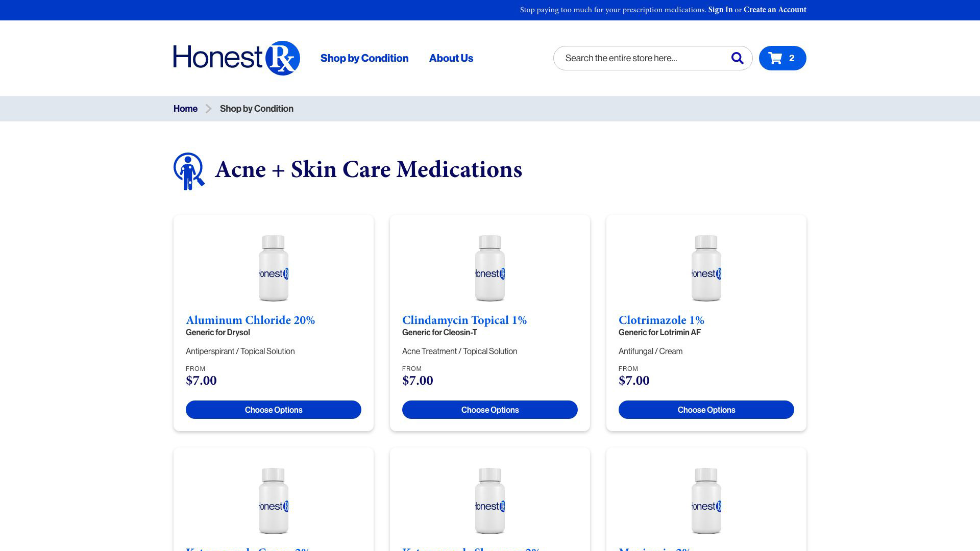Click Shop by Condition breadcrumb
The image size is (980, 551).
[257, 109]
